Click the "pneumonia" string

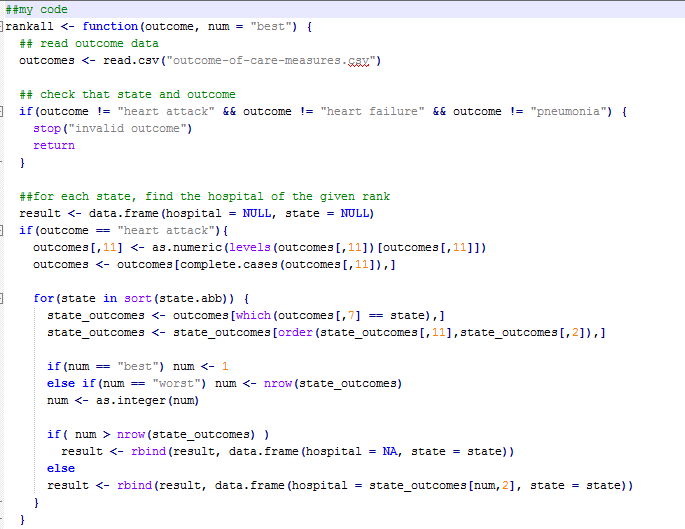(568, 112)
